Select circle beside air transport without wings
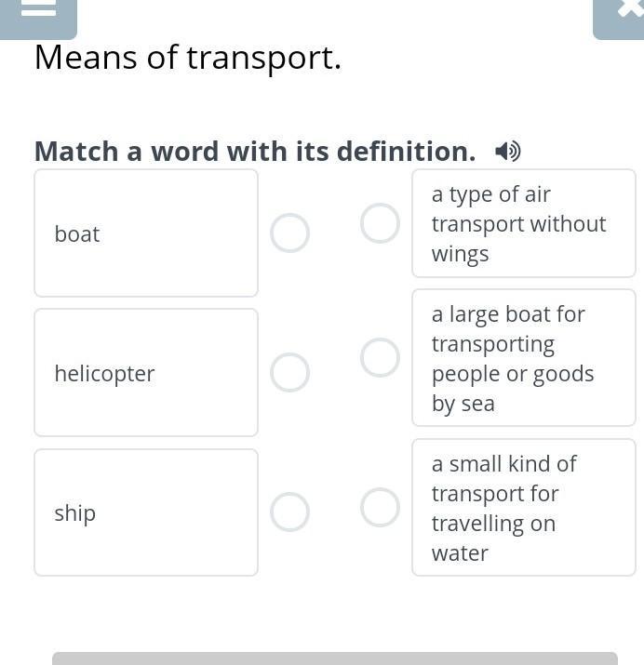The height and width of the screenshot is (665, 644). 380,223
